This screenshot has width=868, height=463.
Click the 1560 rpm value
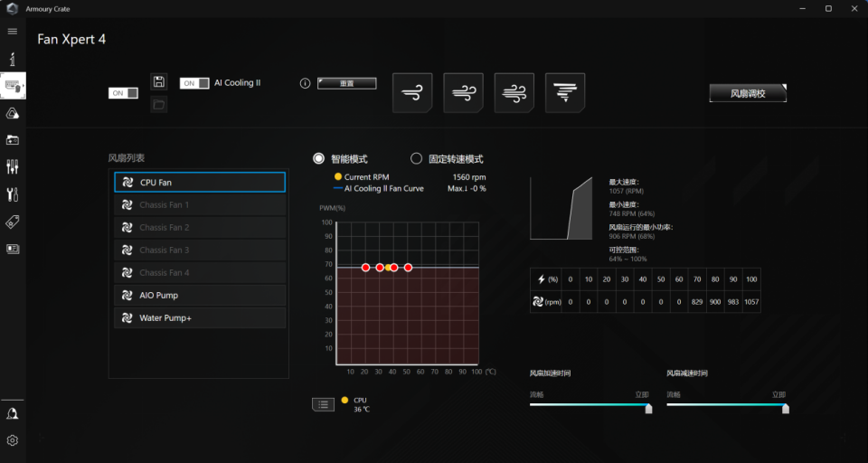(469, 177)
